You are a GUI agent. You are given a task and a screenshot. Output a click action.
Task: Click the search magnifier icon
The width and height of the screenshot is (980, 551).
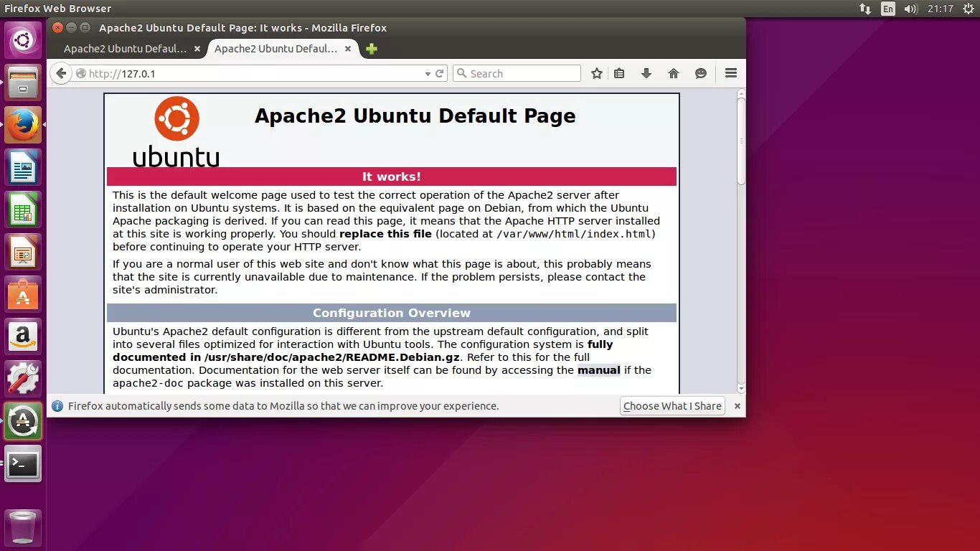[463, 73]
